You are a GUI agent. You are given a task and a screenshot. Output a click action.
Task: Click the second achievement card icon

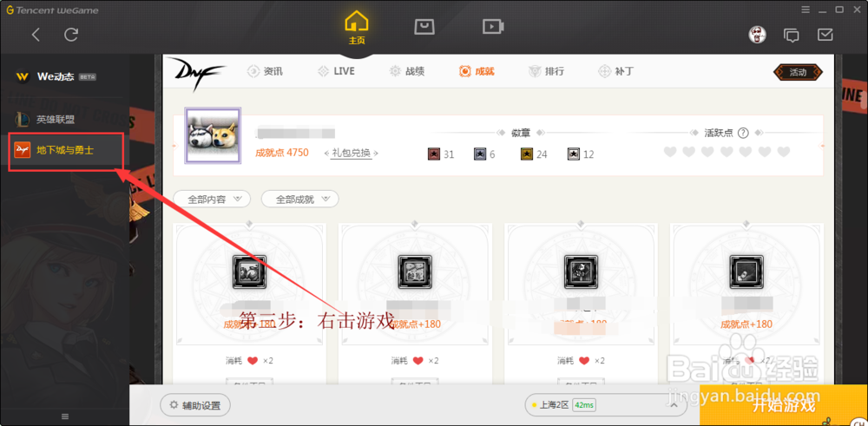click(x=415, y=272)
